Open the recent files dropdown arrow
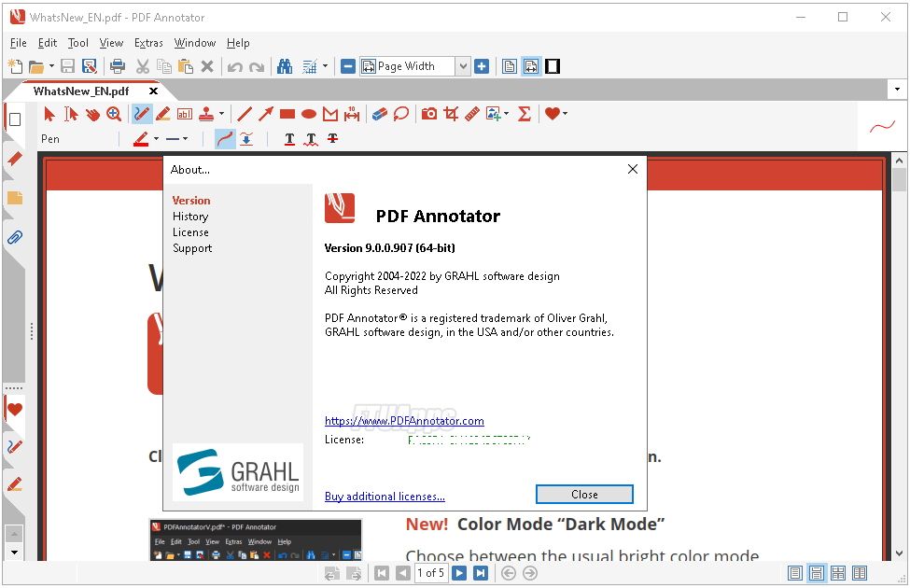Viewport: 910px width, 588px height. 51,66
